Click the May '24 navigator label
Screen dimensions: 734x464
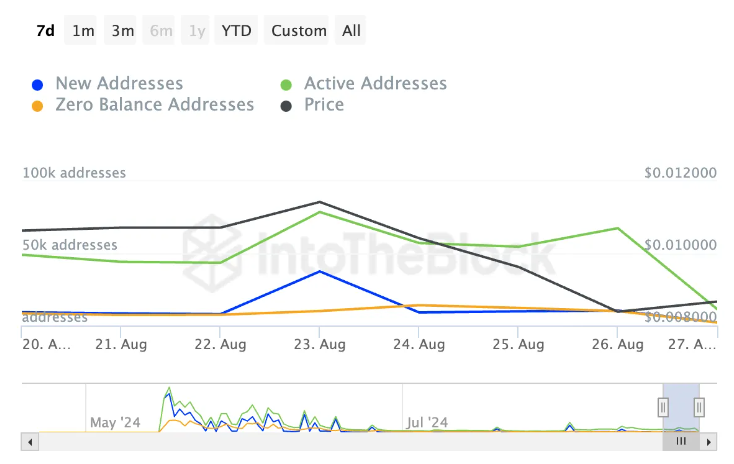pyautogui.click(x=115, y=423)
